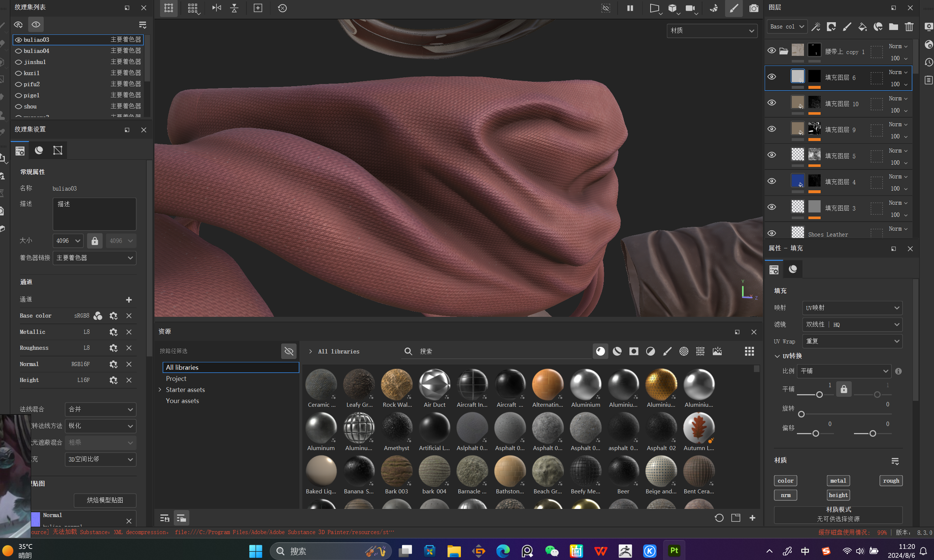Click the pause rendering icon

630,8
